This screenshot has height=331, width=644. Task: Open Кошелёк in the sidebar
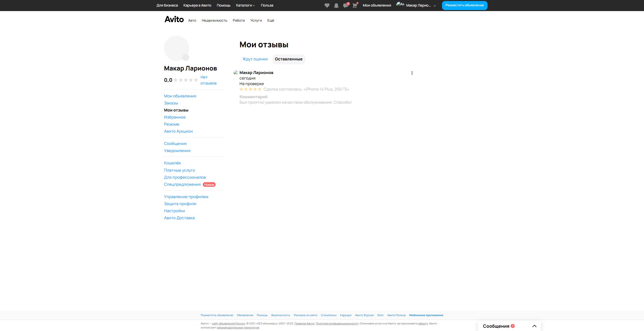pyautogui.click(x=172, y=163)
